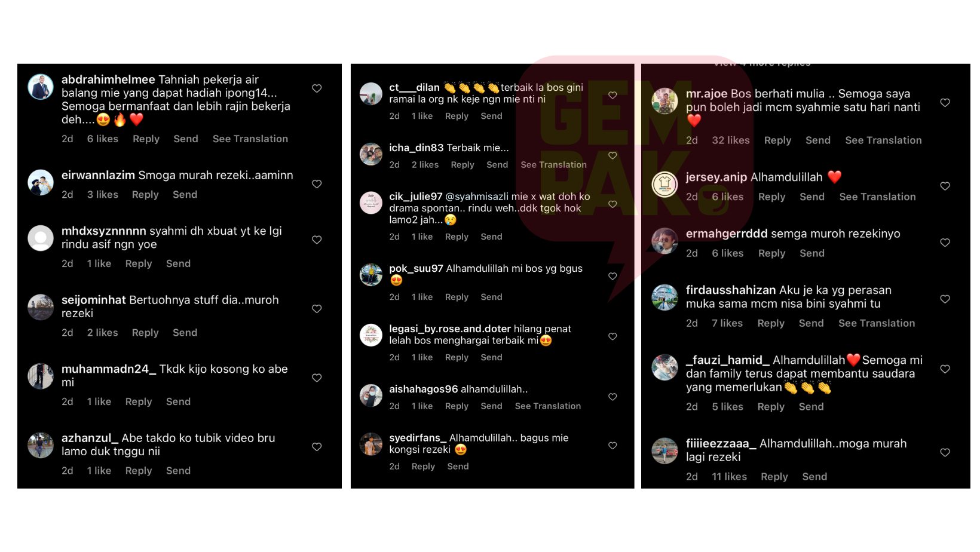Reply to mhdxsyznnnnn's comment

139,263
